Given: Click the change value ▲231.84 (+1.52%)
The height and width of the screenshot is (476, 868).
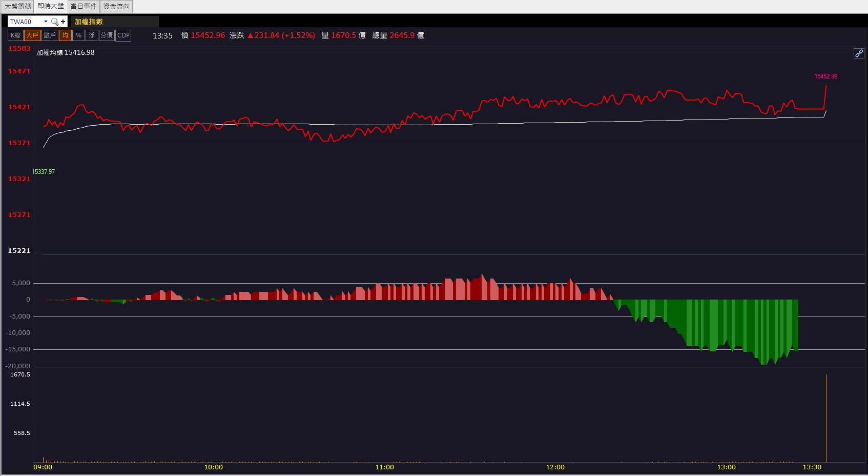Looking at the screenshot, I should coord(281,35).
